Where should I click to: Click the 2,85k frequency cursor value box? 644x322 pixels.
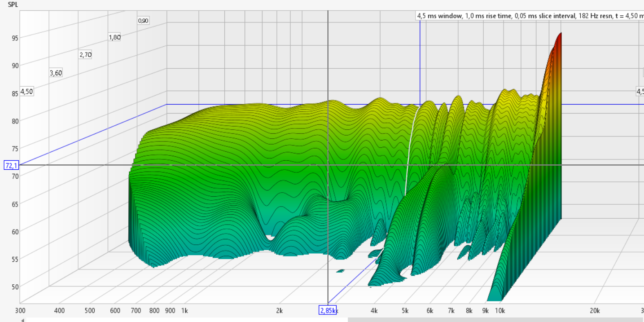[x=327, y=310]
